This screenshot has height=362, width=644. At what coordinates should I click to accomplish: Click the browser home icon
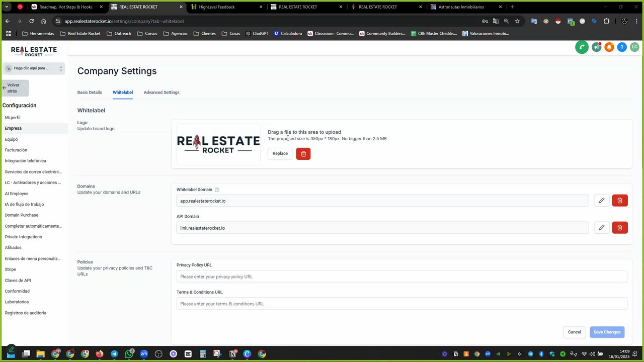pos(43,21)
